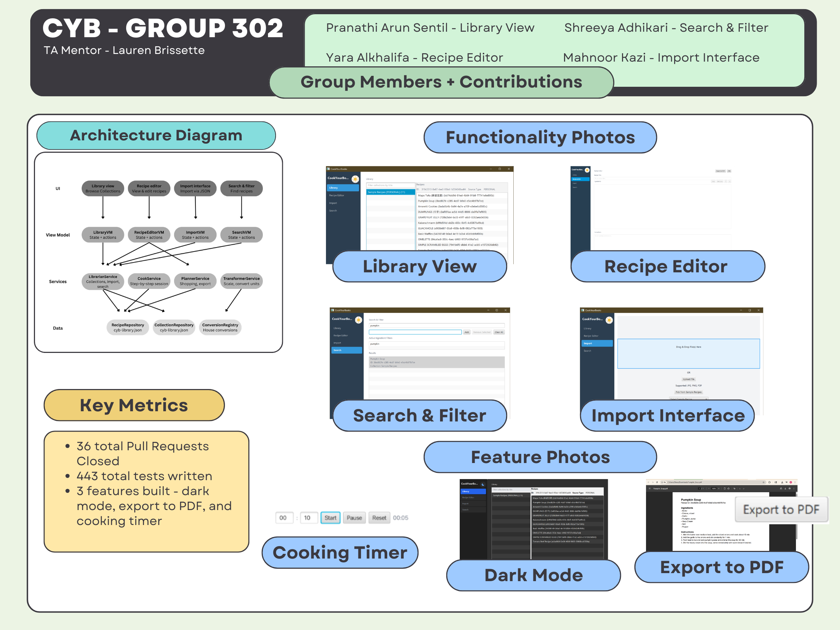
Task: Toggle the moon theme switch in Dark Mode window
Action: pos(483,485)
